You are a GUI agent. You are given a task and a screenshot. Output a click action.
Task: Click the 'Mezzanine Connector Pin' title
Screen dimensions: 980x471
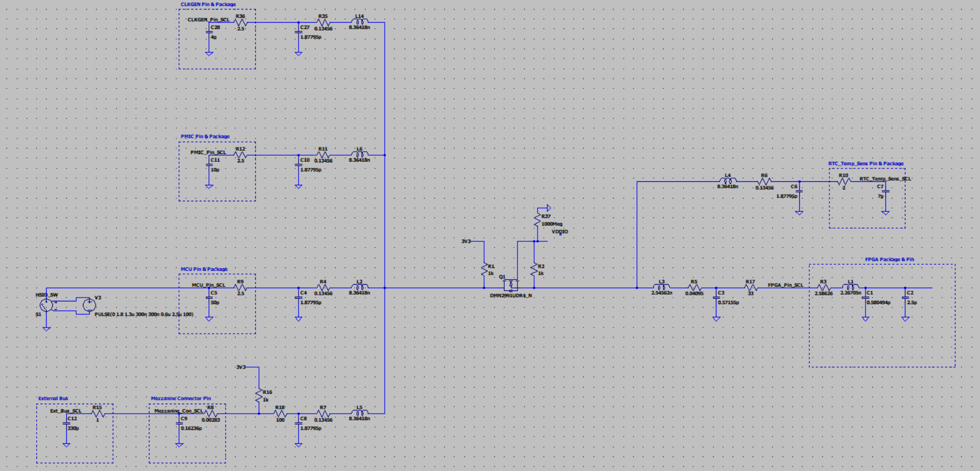coord(181,399)
